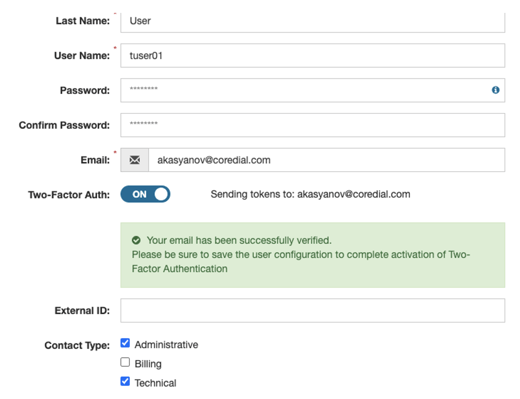The height and width of the screenshot is (399, 520).
Task: Click the password info icon
Action: (x=495, y=90)
